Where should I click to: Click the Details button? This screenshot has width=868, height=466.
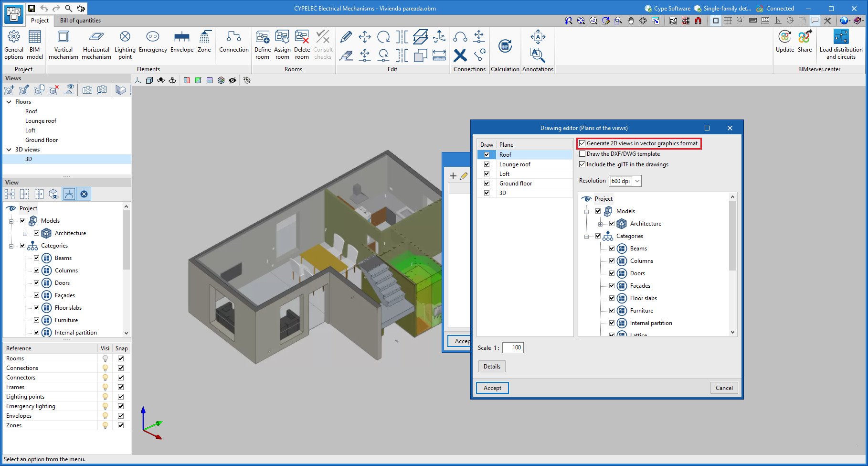pos(492,367)
